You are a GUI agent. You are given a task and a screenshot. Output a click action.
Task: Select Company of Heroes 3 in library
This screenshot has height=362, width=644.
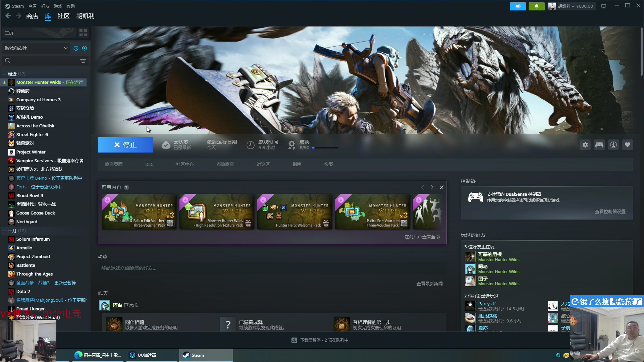coord(38,100)
